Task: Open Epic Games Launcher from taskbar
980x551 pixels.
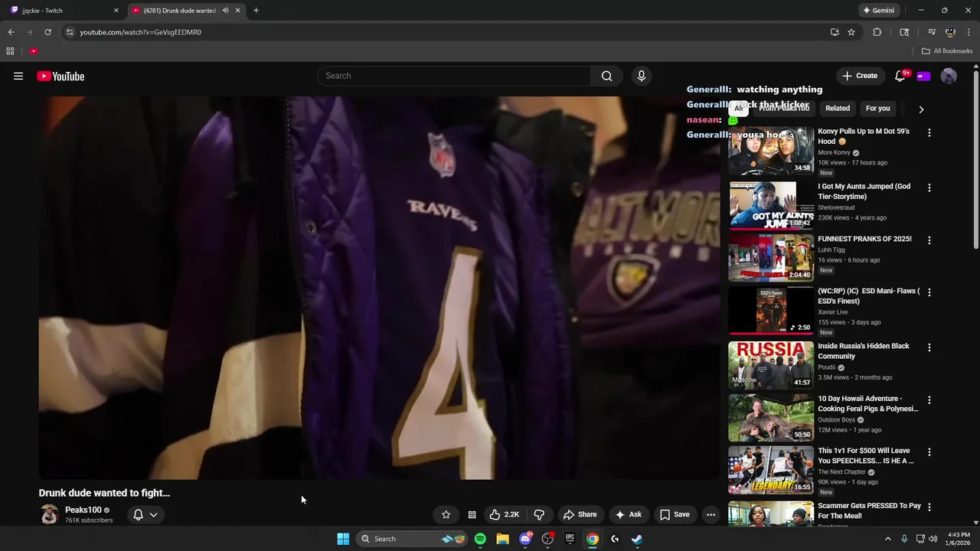Action: (x=570, y=539)
